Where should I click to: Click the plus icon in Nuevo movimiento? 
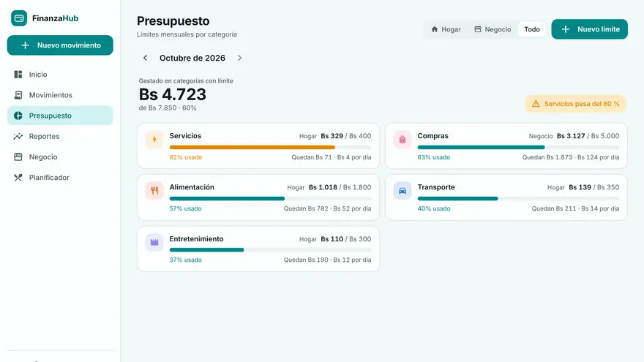click(x=25, y=45)
